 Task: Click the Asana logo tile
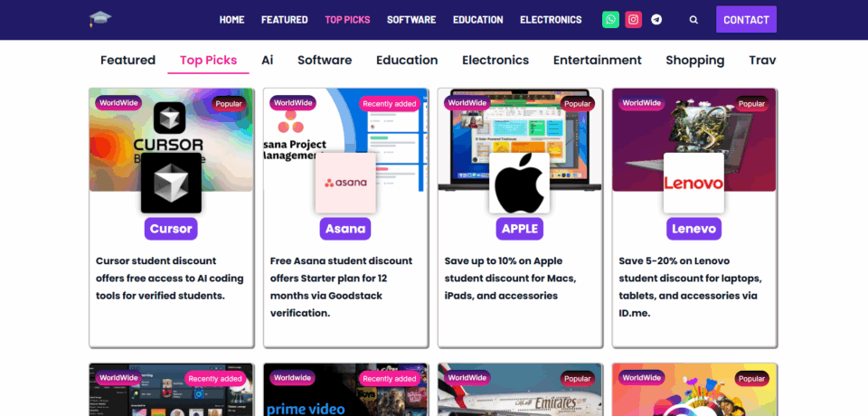point(345,183)
